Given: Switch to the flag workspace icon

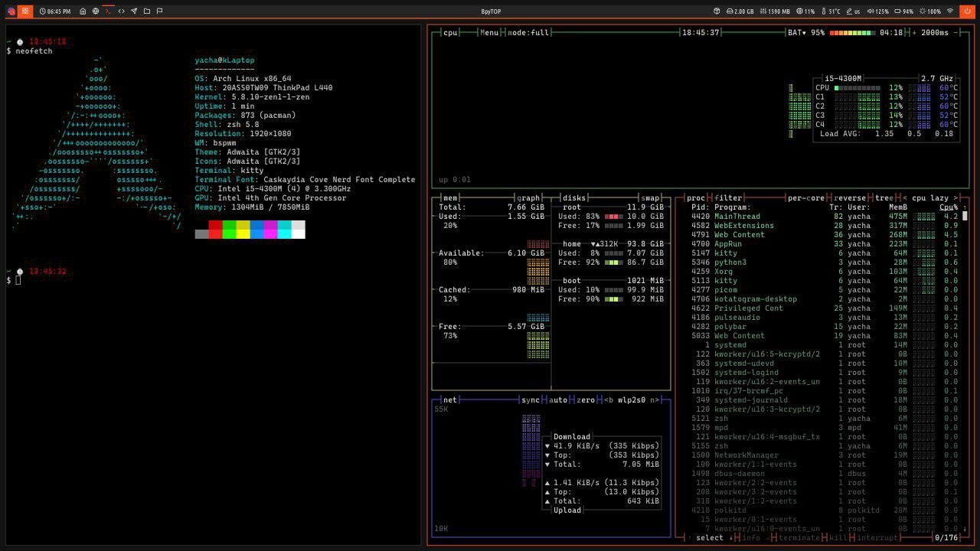Looking at the screenshot, I should click(160, 11).
